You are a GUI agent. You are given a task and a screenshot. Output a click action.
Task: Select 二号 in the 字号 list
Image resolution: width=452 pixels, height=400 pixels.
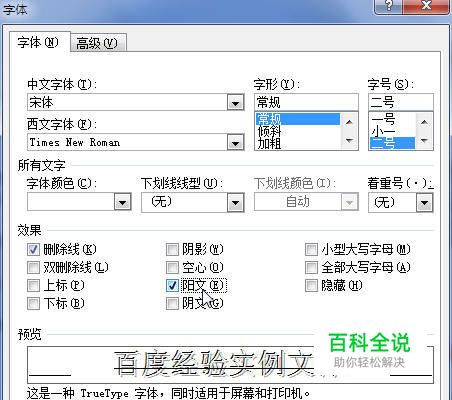392,143
